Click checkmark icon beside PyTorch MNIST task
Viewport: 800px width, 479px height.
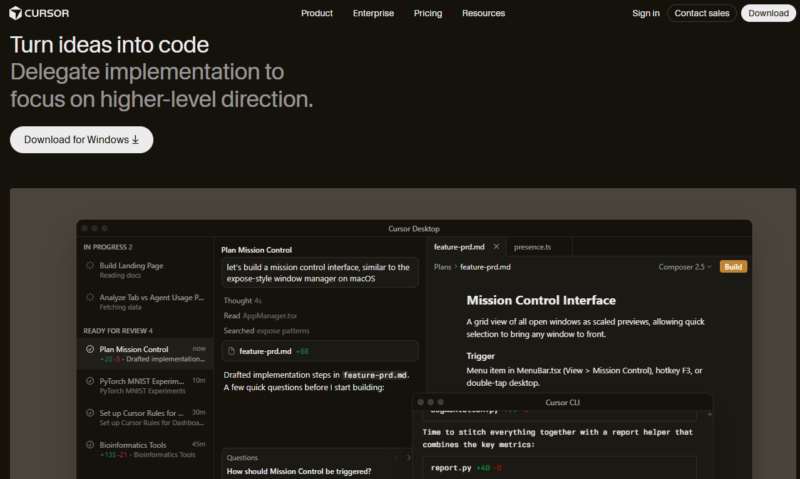[x=90, y=381]
